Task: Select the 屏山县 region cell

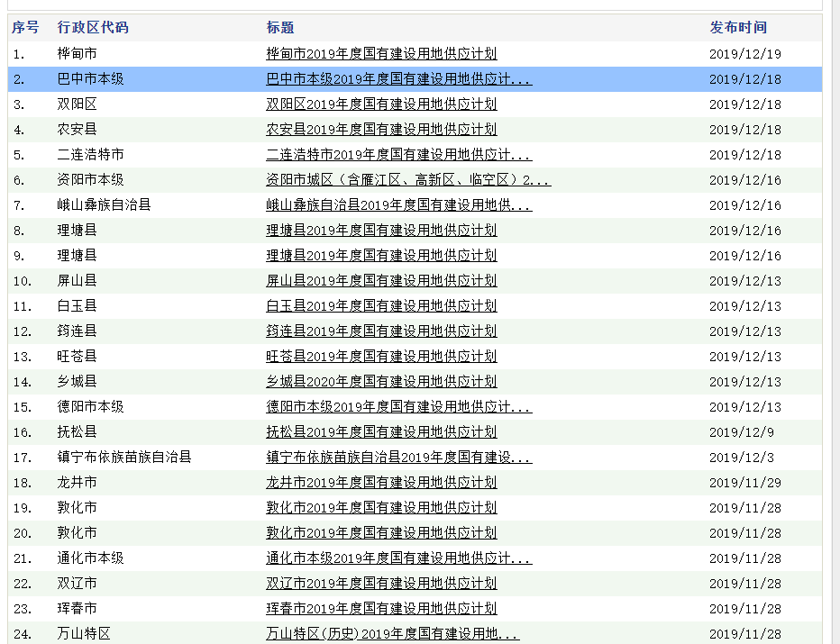Action: click(78, 280)
